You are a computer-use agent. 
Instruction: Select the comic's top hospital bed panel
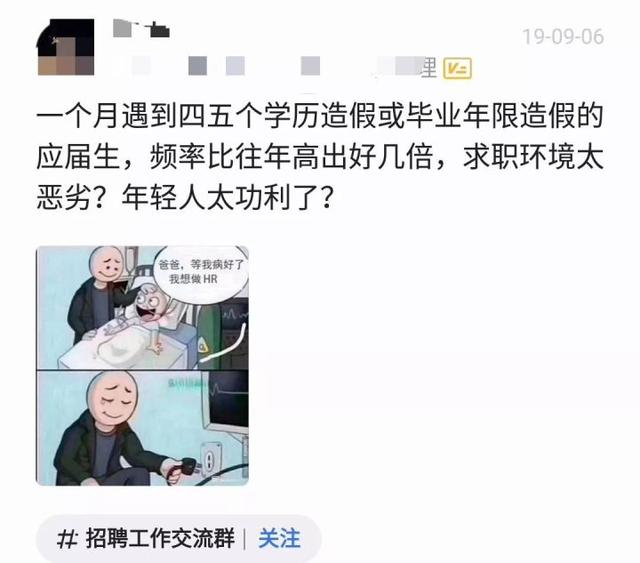click(x=142, y=307)
